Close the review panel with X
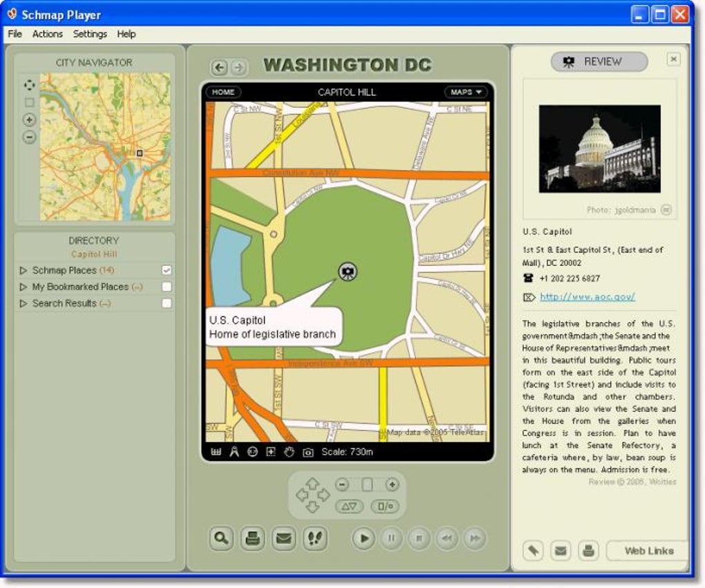The height and width of the screenshot is (588, 705). click(673, 59)
